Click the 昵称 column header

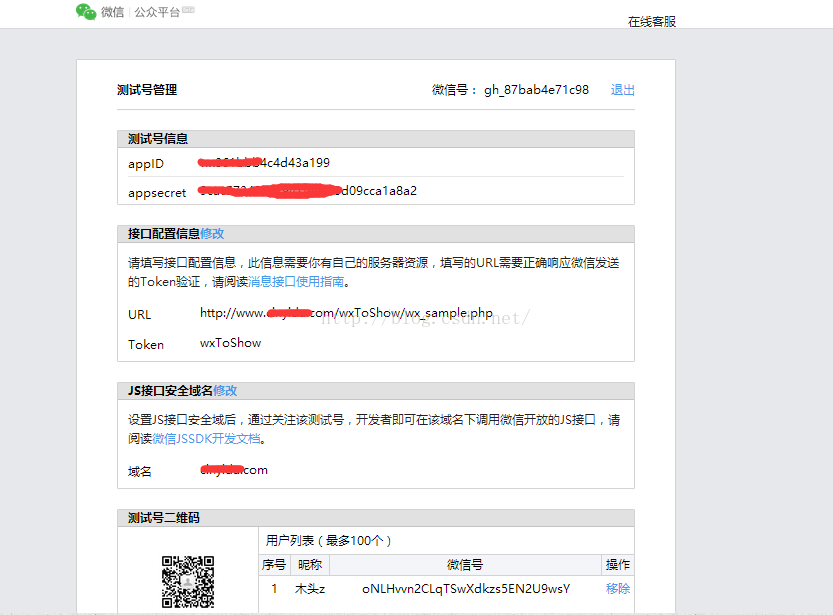pos(310,565)
